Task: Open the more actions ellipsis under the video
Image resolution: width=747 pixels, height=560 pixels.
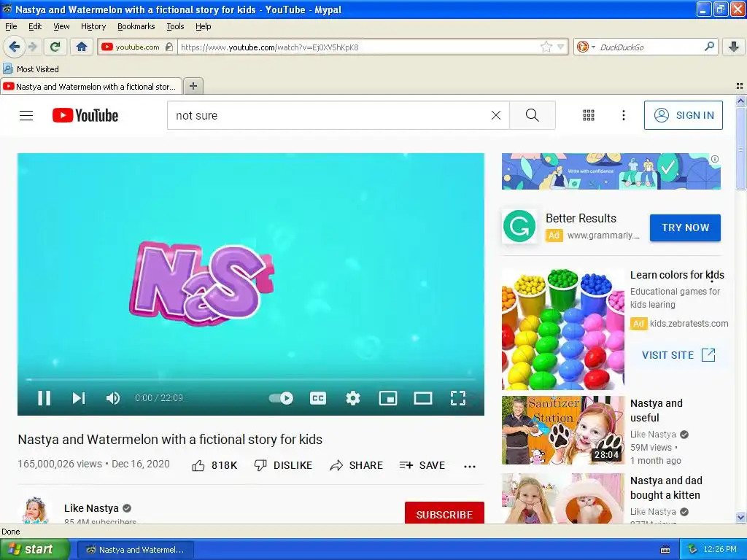Action: pyautogui.click(x=470, y=466)
